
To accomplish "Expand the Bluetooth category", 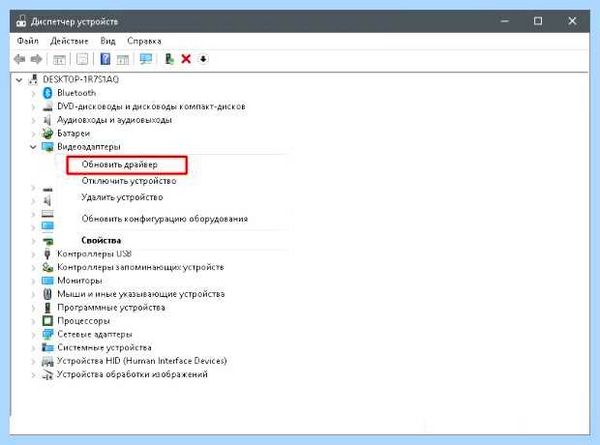I will 33,93.
